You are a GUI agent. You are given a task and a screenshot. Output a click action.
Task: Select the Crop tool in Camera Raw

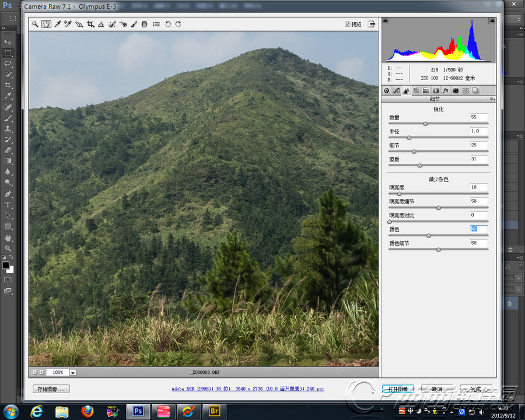(x=90, y=24)
